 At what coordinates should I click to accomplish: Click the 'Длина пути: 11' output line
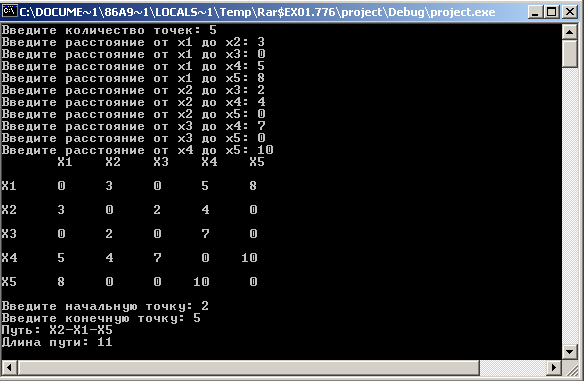point(57,342)
